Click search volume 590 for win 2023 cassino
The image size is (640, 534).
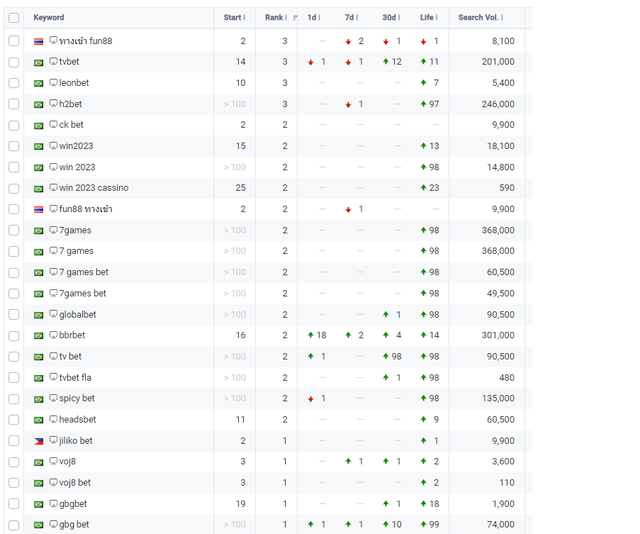click(x=507, y=188)
